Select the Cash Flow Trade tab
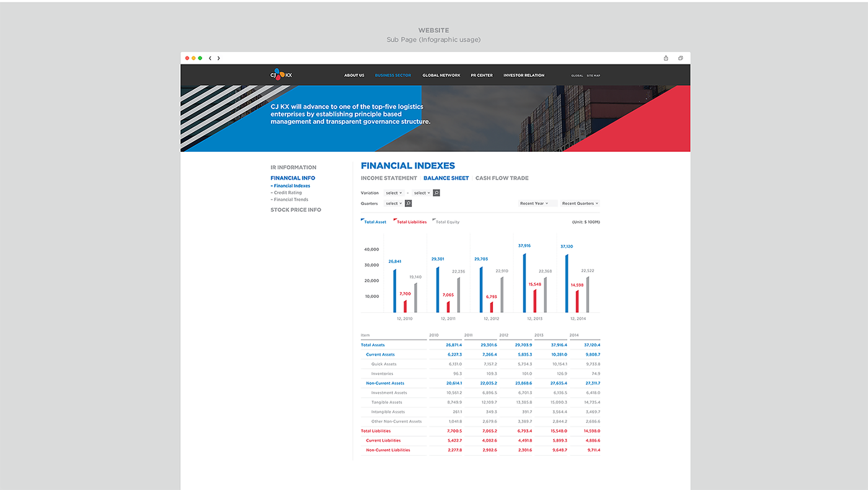Image resolution: width=868 pixels, height=490 pixels. tap(502, 178)
